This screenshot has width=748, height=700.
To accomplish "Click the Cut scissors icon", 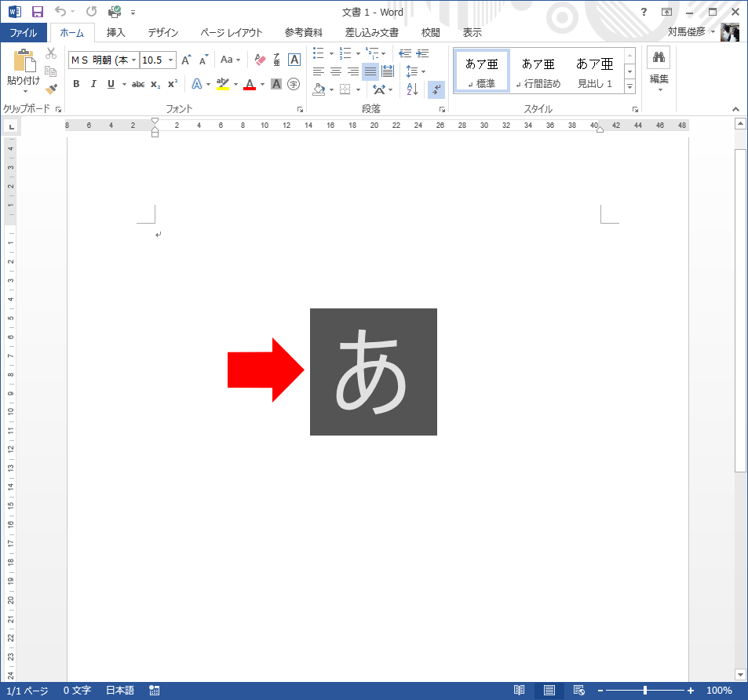I will click(50, 53).
